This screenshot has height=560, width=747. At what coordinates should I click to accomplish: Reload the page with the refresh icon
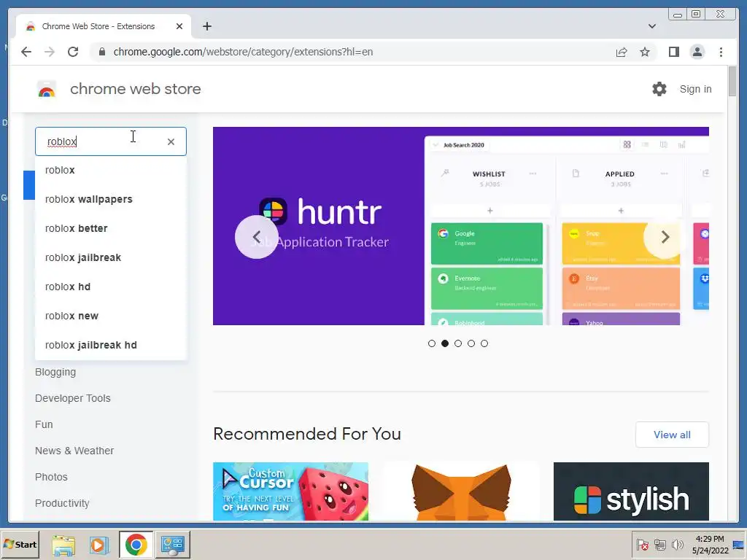(x=73, y=52)
